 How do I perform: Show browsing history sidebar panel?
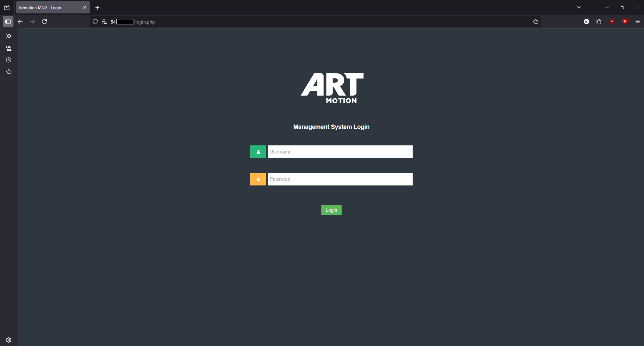9,60
